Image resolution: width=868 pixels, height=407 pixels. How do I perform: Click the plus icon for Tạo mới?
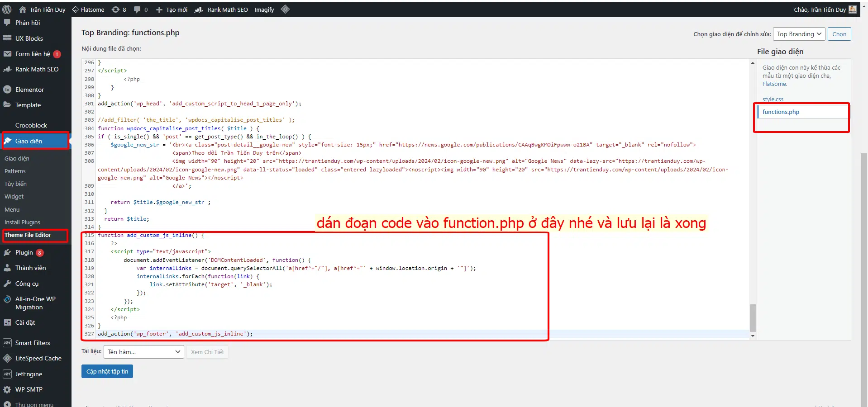pos(159,9)
